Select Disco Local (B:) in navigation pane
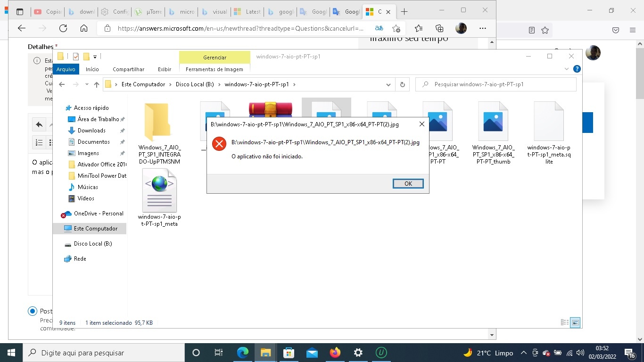 tap(88, 244)
